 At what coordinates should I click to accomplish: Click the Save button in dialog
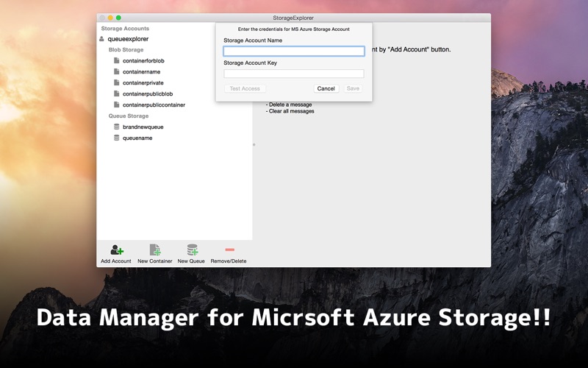tap(353, 88)
